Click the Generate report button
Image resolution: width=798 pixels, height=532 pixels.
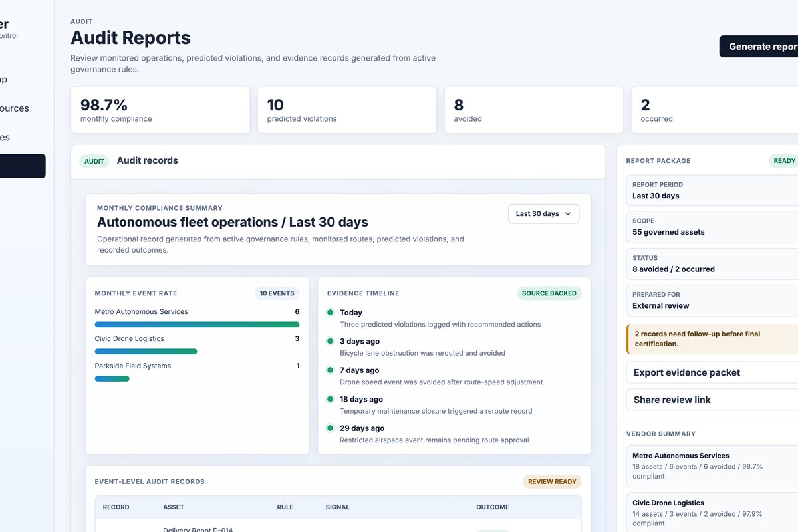point(759,47)
